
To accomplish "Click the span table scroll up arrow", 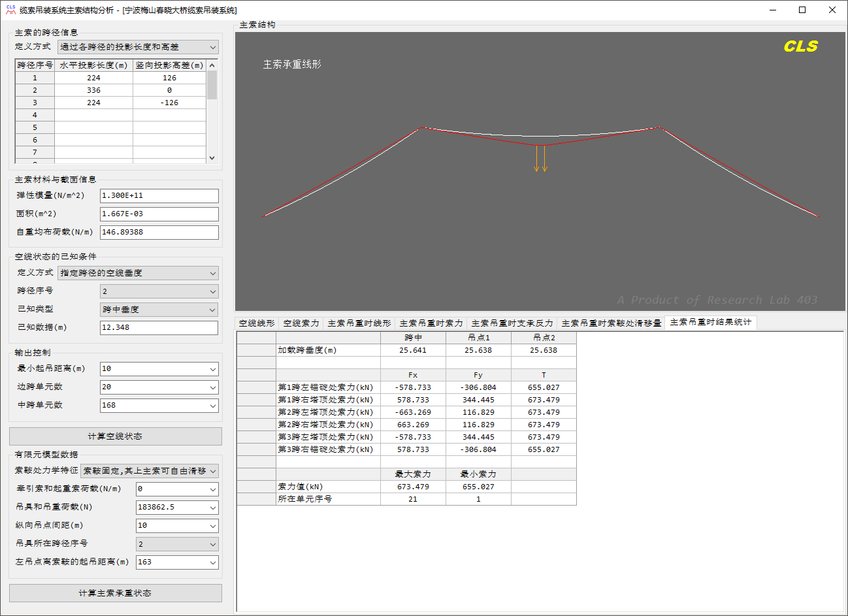I will click(212, 65).
